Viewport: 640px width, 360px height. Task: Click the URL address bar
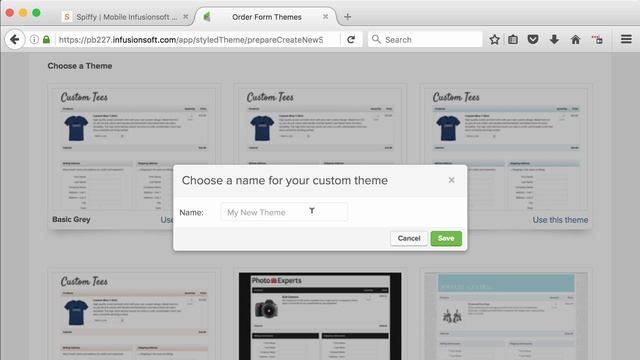[190, 40]
